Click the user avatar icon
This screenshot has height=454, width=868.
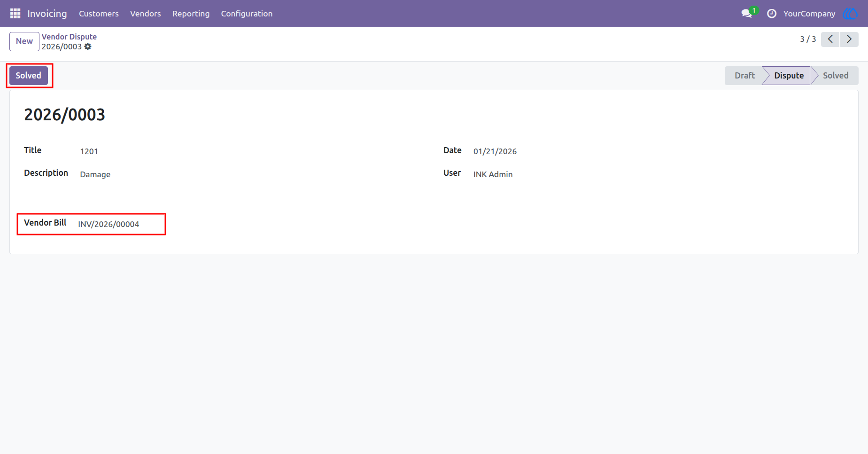point(851,14)
